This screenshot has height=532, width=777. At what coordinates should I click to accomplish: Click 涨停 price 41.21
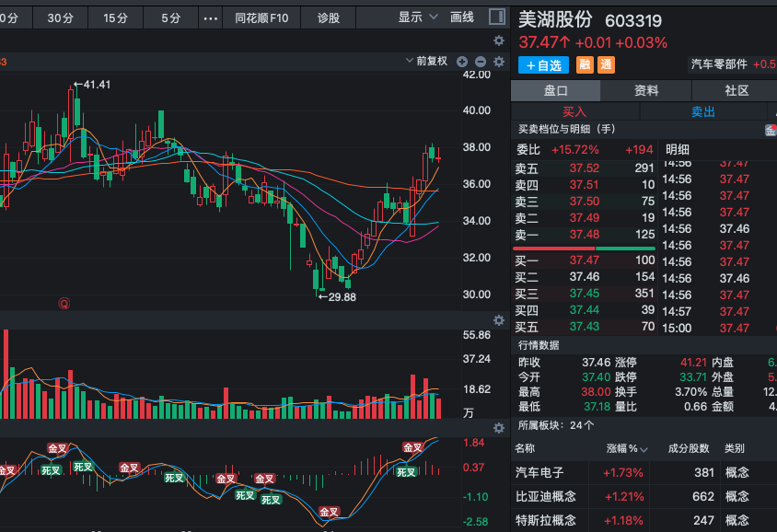tap(693, 363)
